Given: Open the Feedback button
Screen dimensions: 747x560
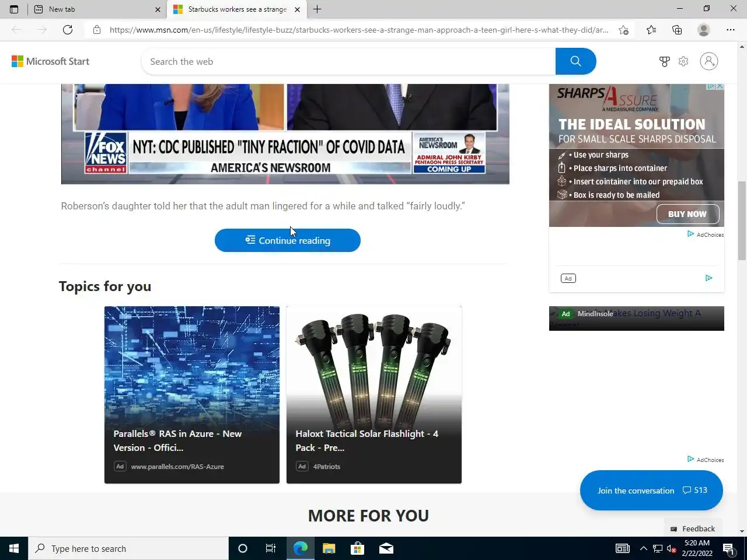Looking at the screenshot, I should tap(693, 528).
